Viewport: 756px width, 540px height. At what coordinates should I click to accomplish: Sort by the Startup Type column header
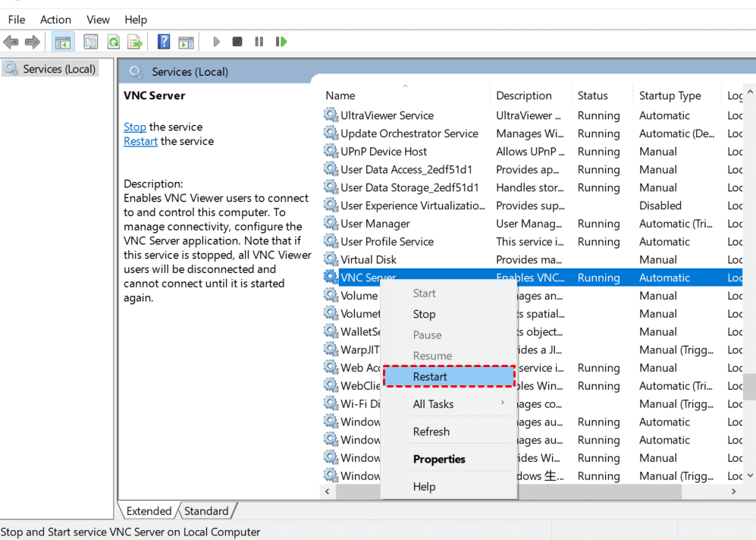tap(677, 96)
